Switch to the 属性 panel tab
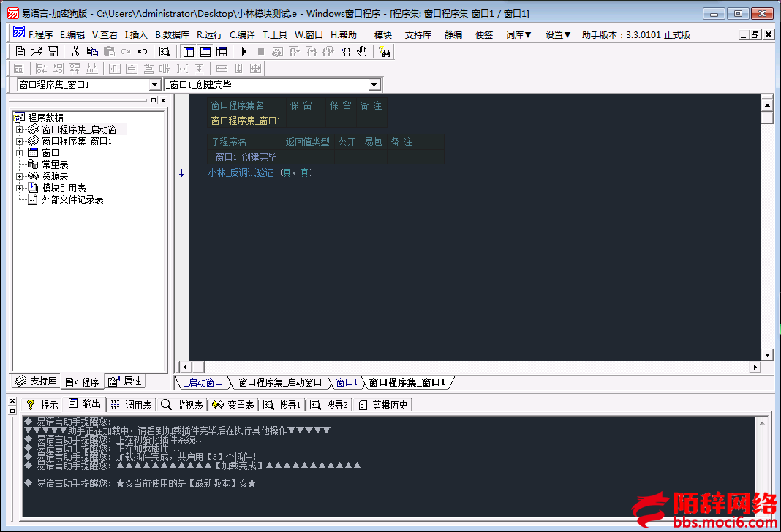 (125, 381)
